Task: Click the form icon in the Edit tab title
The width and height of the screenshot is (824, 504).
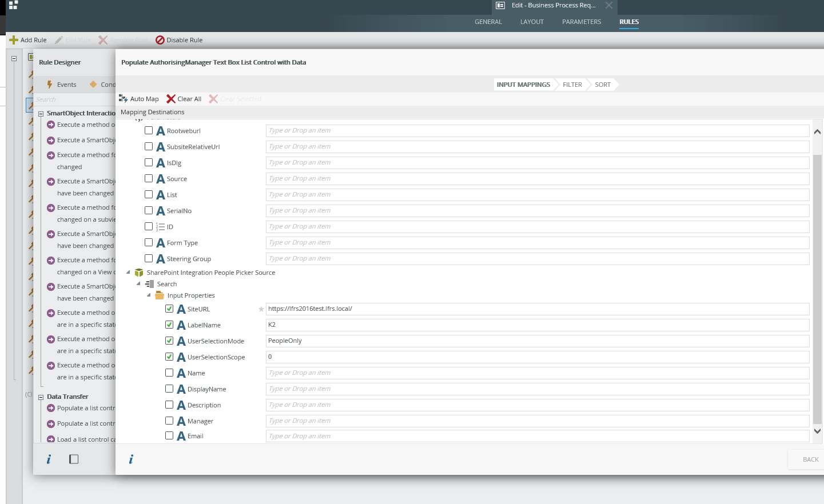Action: pyautogui.click(x=500, y=5)
